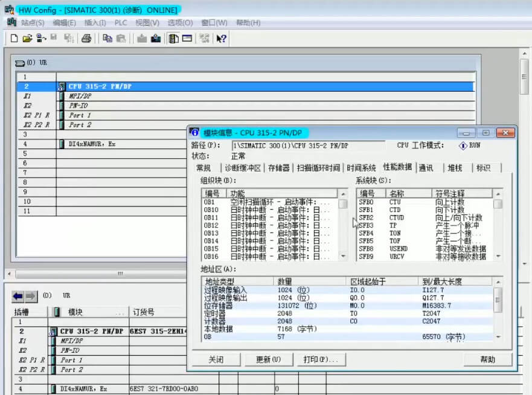Select MPI/DP row in upper rack
This screenshot has height=395, width=532.
[x=246, y=96]
